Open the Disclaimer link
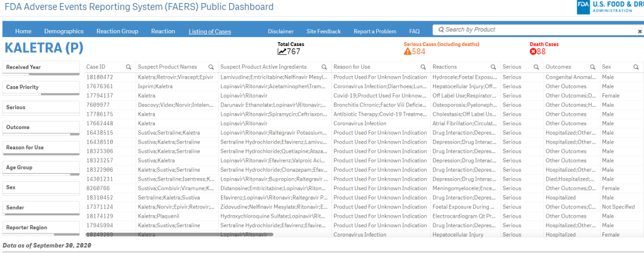This screenshot has height=253, width=644. (280, 31)
